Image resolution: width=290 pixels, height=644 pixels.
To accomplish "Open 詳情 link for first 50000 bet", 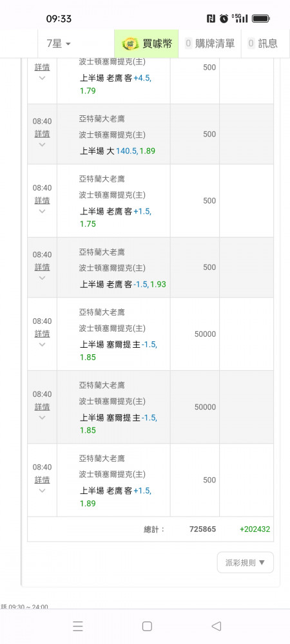I will pyautogui.click(x=42, y=334).
